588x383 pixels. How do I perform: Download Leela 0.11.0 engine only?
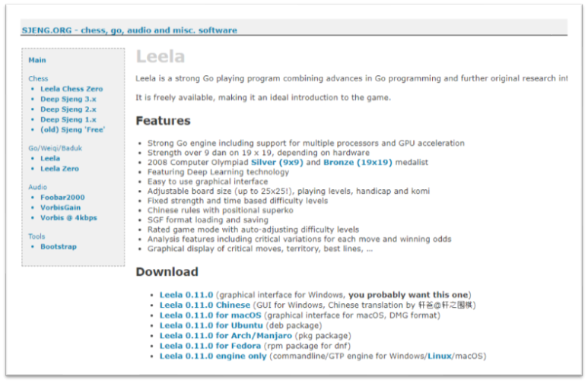tap(213, 356)
